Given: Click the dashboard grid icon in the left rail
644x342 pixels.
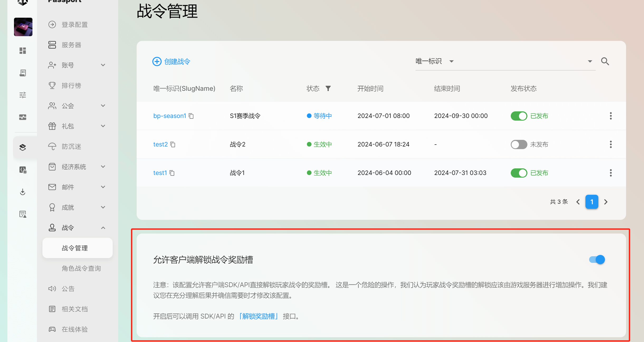Looking at the screenshot, I should 23,51.
